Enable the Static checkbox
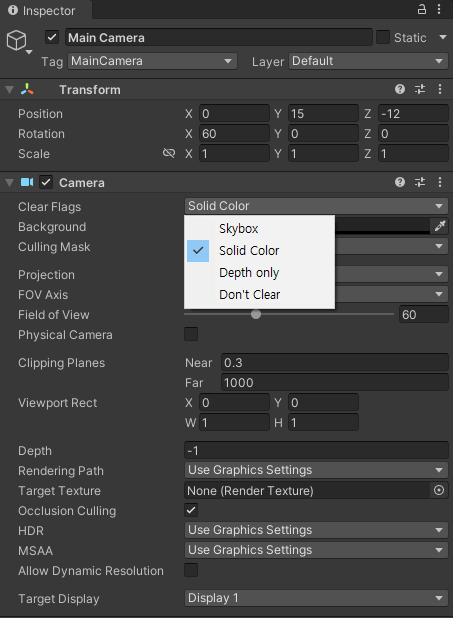The image size is (453, 618). point(383,37)
